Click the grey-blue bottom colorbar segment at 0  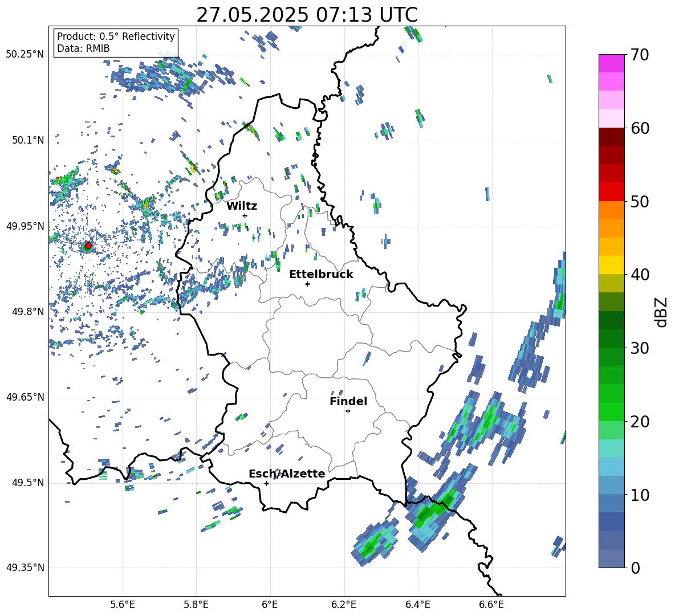click(x=611, y=559)
